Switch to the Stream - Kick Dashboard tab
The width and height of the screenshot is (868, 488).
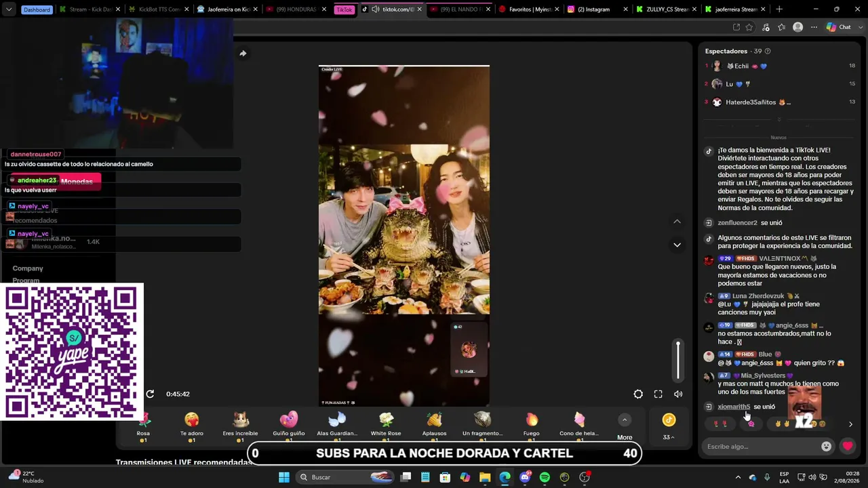89,9
